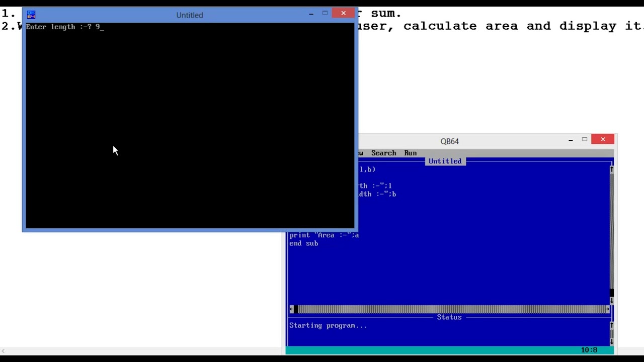Click the 'Starting program...' status message
Viewport: 644px width, 362px height.
coord(328,325)
